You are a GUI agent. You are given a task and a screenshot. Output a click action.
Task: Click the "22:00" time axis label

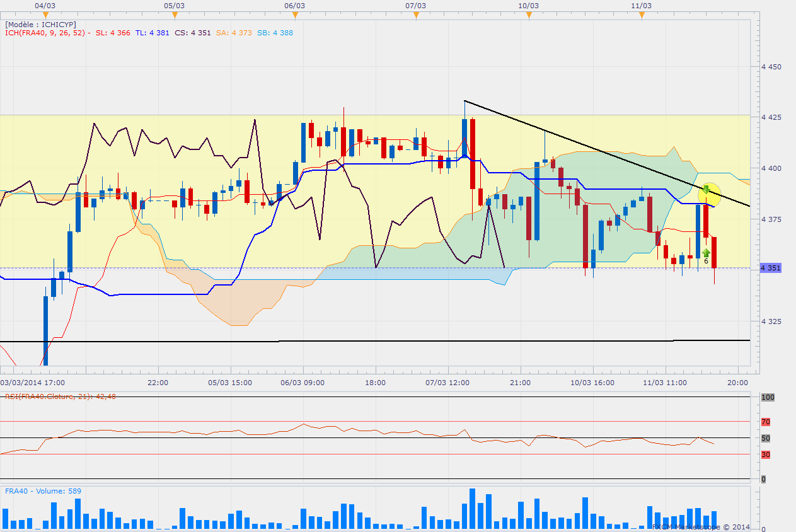[x=158, y=382]
